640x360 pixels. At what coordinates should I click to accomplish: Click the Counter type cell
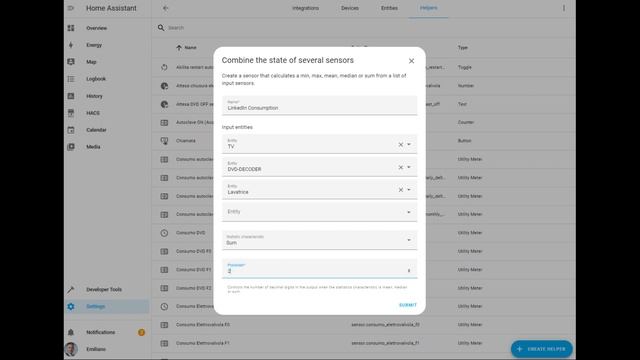(466, 122)
